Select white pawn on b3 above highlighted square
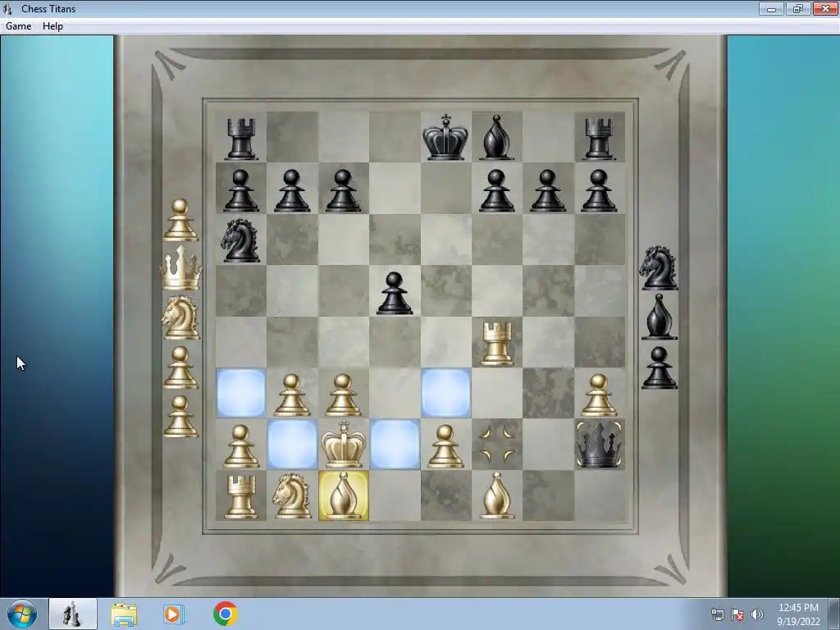Viewport: 840px width, 630px height. pyautogui.click(x=292, y=395)
